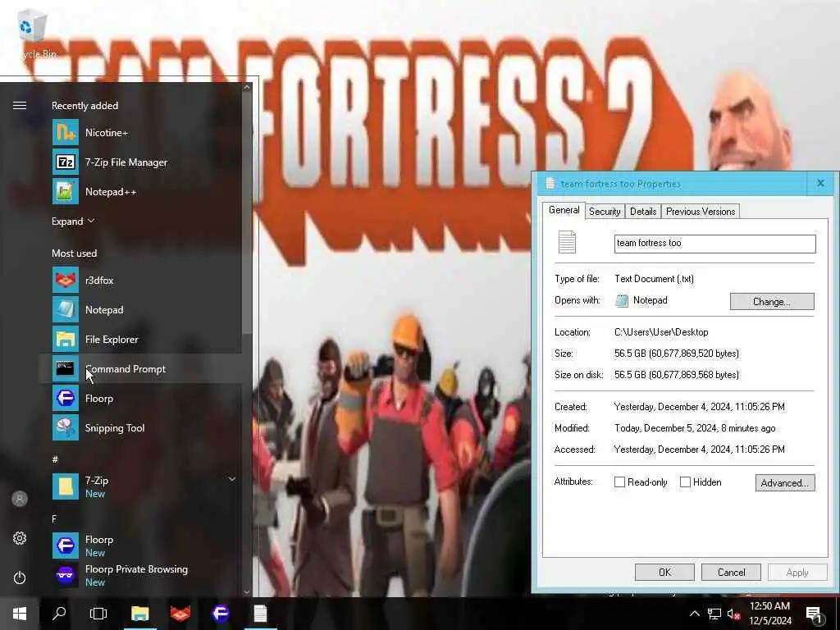Launch Command Prompt
This screenshot has width=840, height=630.
point(140,368)
